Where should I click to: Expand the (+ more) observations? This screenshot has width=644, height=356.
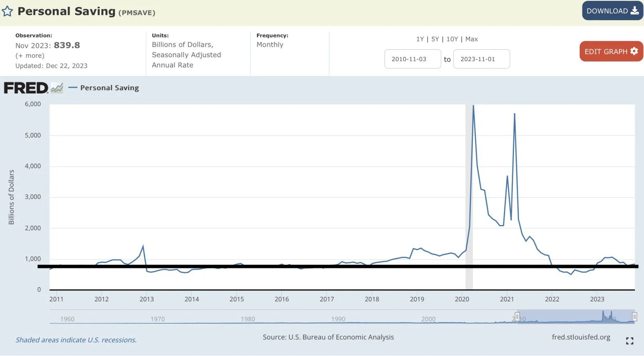tap(30, 56)
